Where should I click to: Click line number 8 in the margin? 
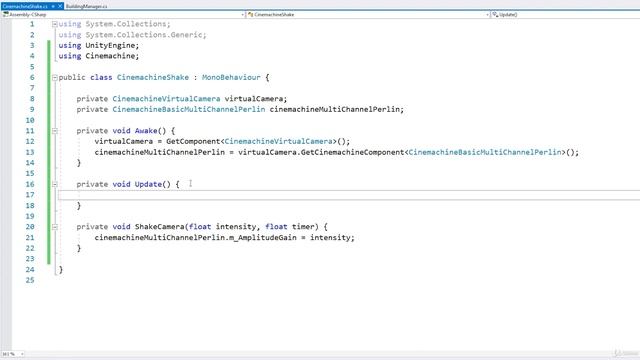(32, 99)
